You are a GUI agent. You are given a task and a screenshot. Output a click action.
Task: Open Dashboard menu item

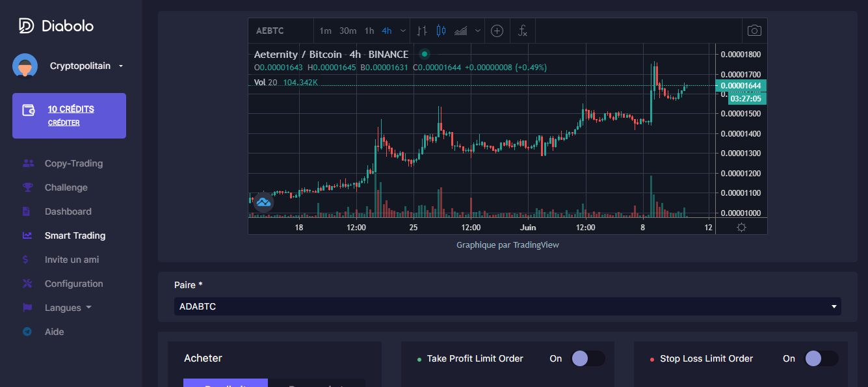(68, 211)
